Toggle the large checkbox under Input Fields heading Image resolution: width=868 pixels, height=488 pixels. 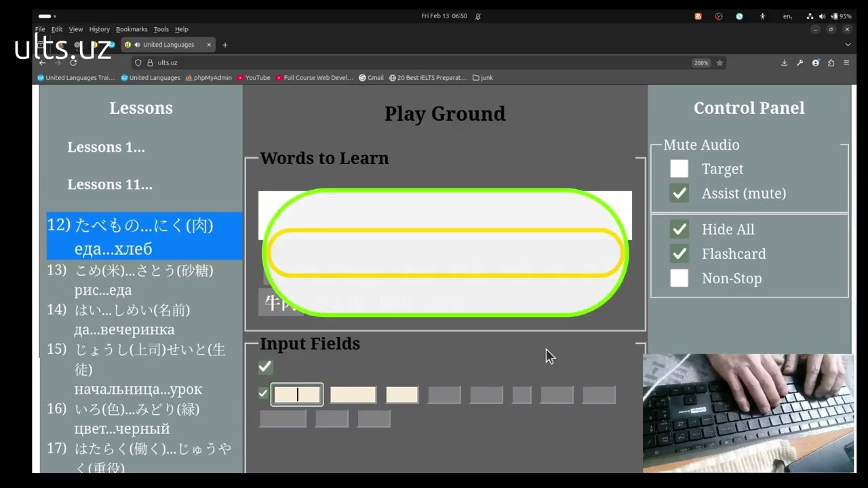pyautogui.click(x=265, y=367)
